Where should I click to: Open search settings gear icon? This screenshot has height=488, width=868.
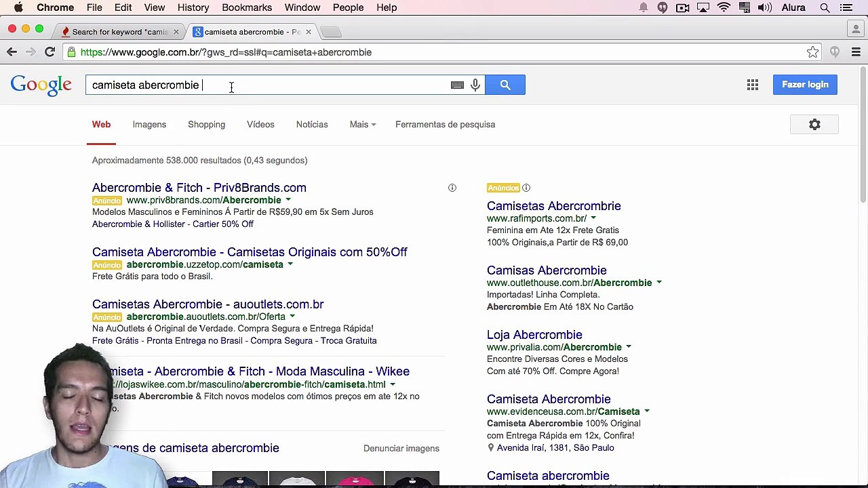click(814, 125)
